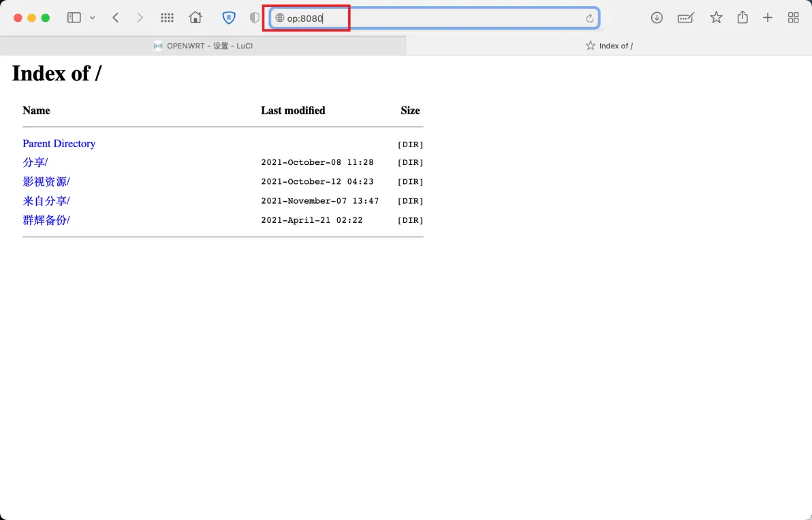The height and width of the screenshot is (520, 812).
Task: Click the OPENWRT tab's wireless favicon
Action: coord(158,46)
